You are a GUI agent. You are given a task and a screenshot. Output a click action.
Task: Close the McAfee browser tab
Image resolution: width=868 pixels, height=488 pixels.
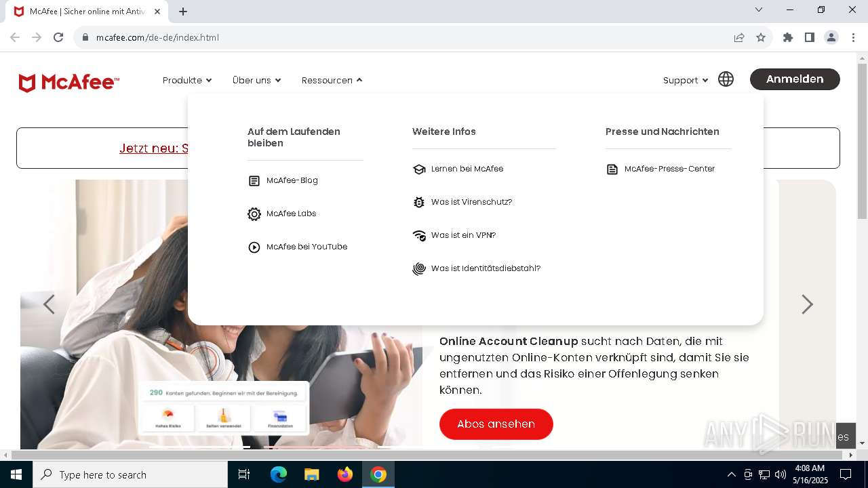pyautogui.click(x=157, y=12)
